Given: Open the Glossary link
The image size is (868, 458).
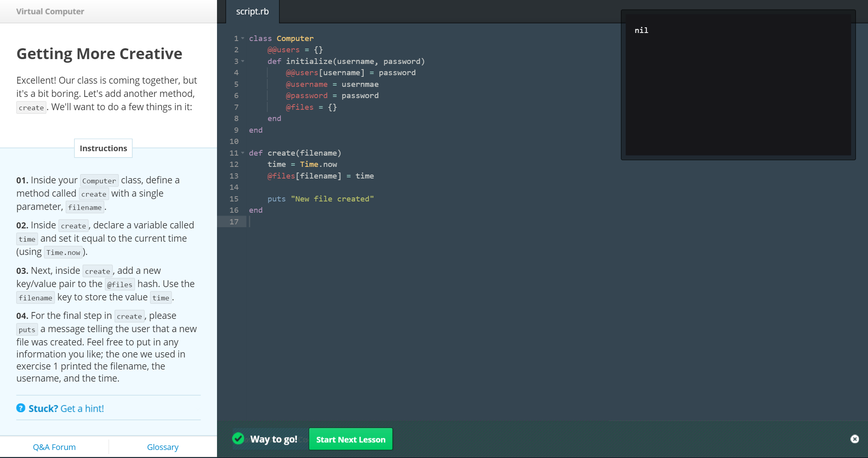Looking at the screenshot, I should (163, 447).
